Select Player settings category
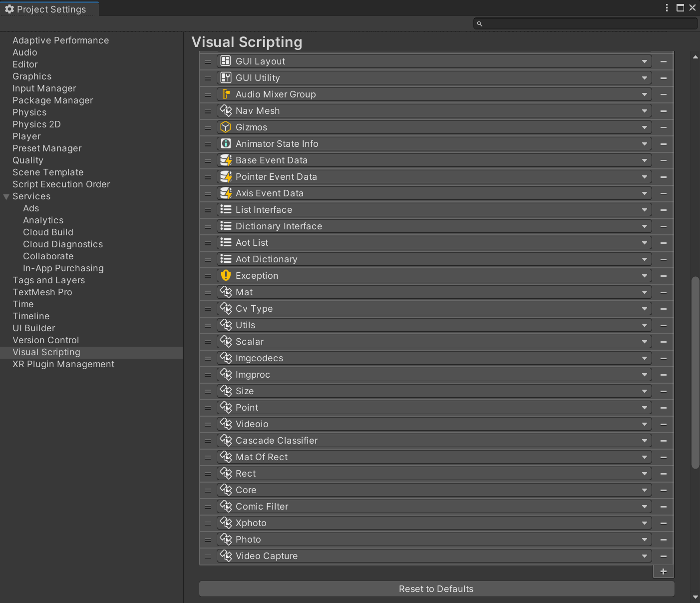This screenshot has height=603, width=700. click(26, 136)
